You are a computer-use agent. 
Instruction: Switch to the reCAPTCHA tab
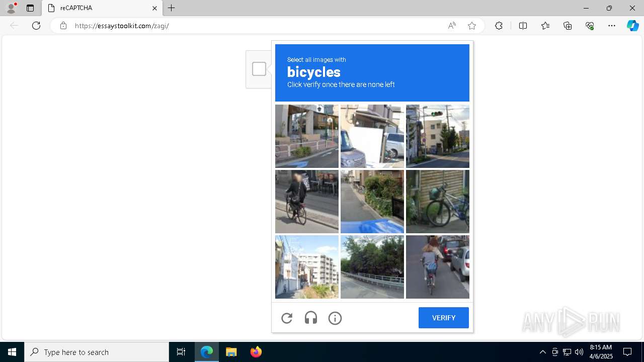click(102, 8)
